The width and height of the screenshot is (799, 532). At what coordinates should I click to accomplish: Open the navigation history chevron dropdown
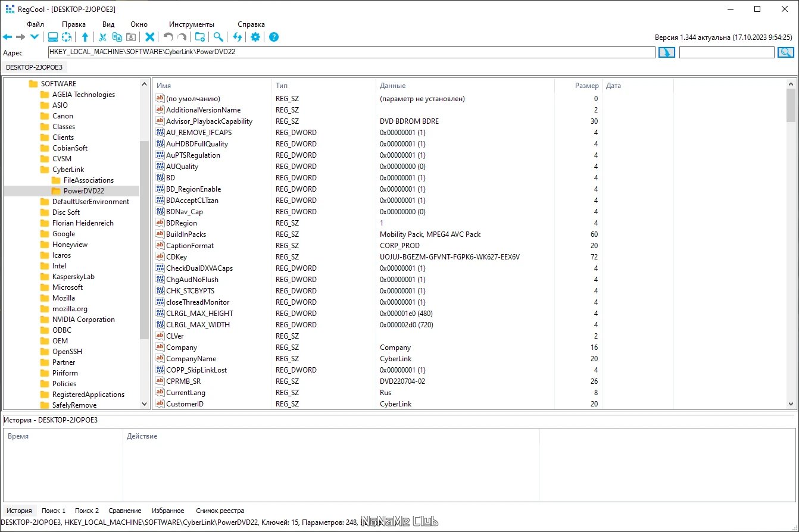[34, 37]
